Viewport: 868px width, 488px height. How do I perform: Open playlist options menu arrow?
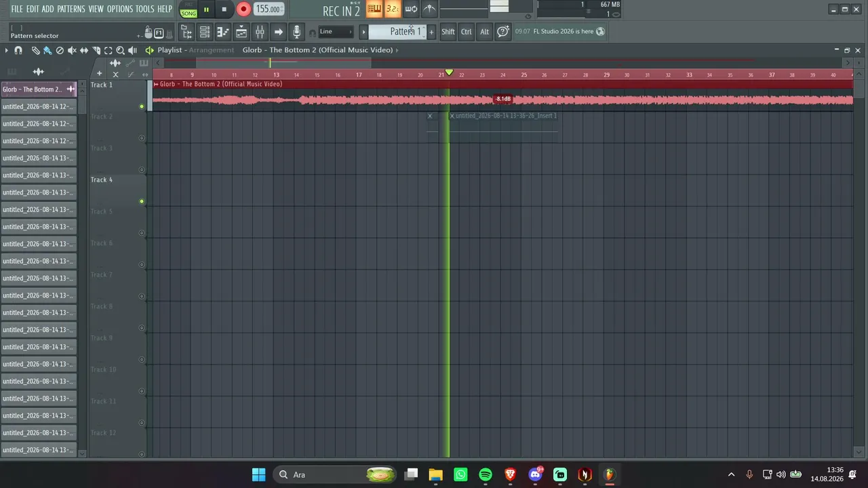7,50
